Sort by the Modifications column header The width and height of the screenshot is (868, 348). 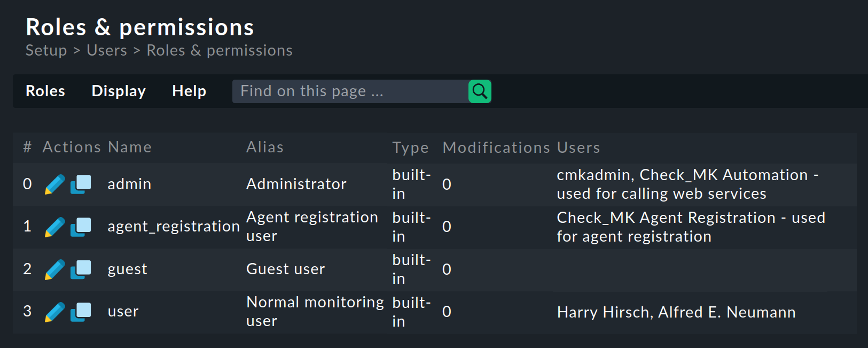pyautogui.click(x=496, y=148)
